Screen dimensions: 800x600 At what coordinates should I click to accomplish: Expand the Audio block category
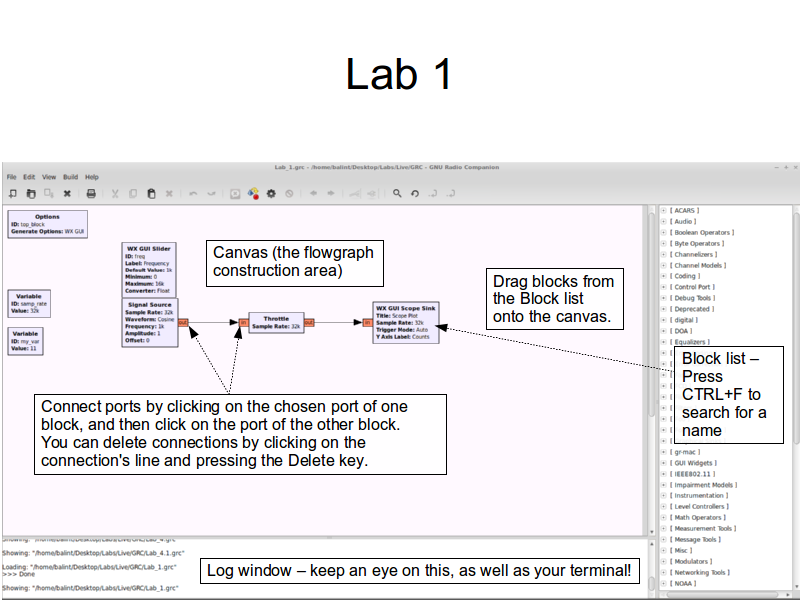click(663, 221)
